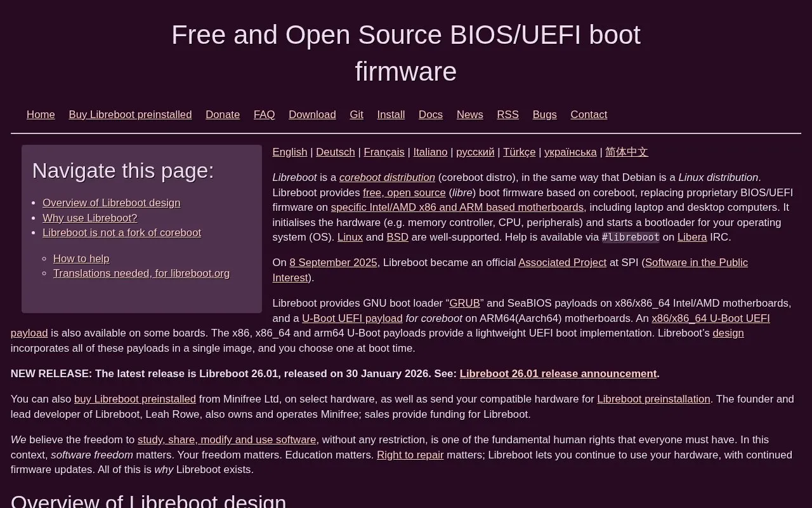Switch to 简体中文 translation
The width and height of the screenshot is (812, 508).
[x=627, y=152]
